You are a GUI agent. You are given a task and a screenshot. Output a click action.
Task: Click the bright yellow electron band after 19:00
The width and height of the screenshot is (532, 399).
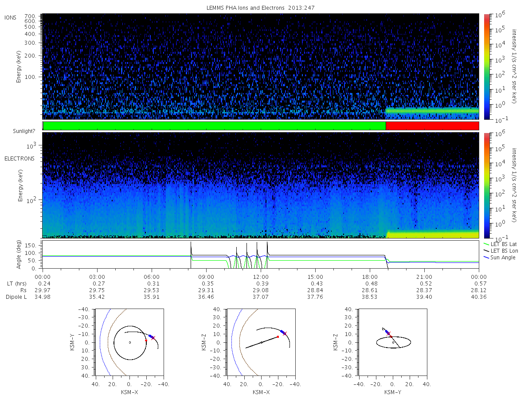[433, 233]
